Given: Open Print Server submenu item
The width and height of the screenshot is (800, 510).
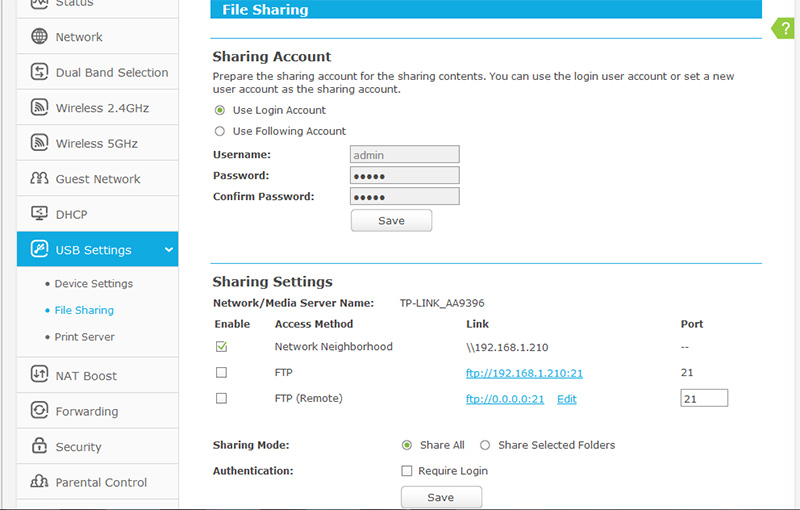Looking at the screenshot, I should point(84,337).
